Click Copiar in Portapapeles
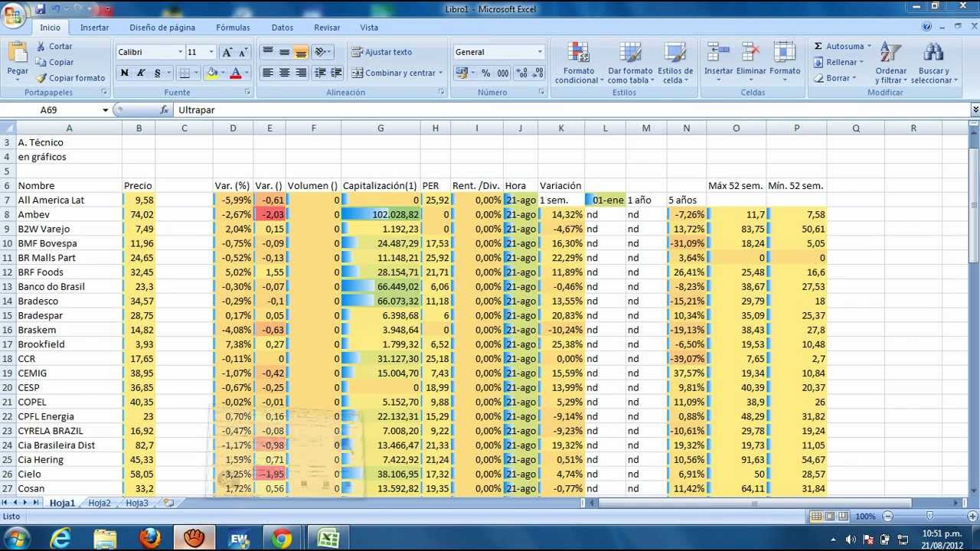The width and height of the screenshot is (980, 551). coord(54,62)
